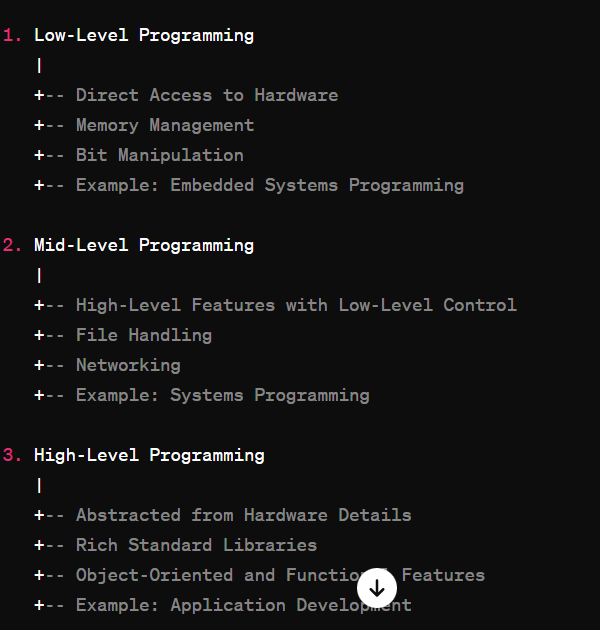Click High-Level Features with Low-Level Control

tap(296, 305)
